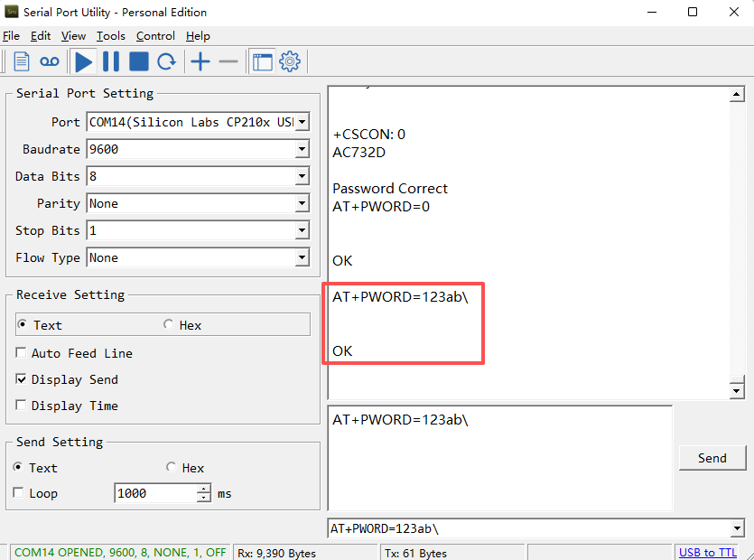
Task: Minimize the Serial Port Utility window
Action: click(x=652, y=12)
